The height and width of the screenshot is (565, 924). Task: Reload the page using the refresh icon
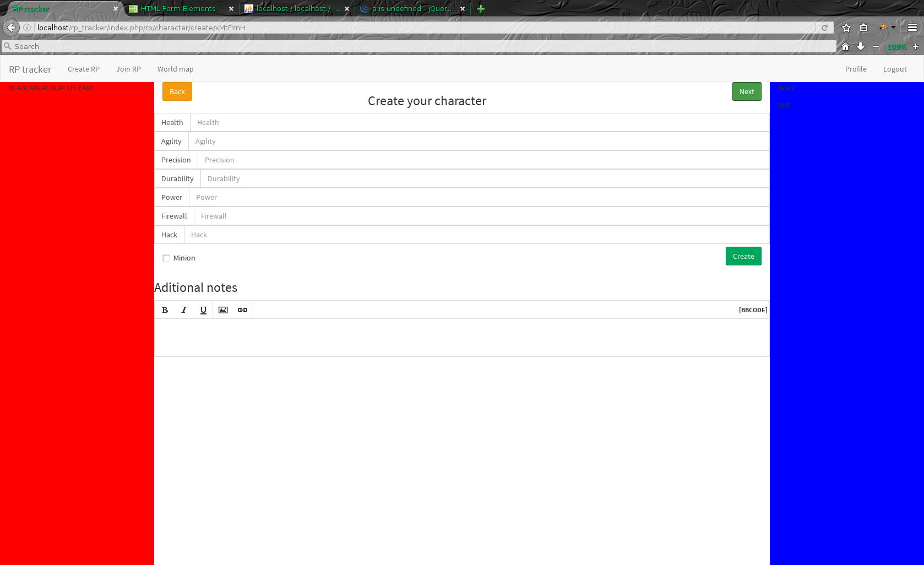click(824, 28)
